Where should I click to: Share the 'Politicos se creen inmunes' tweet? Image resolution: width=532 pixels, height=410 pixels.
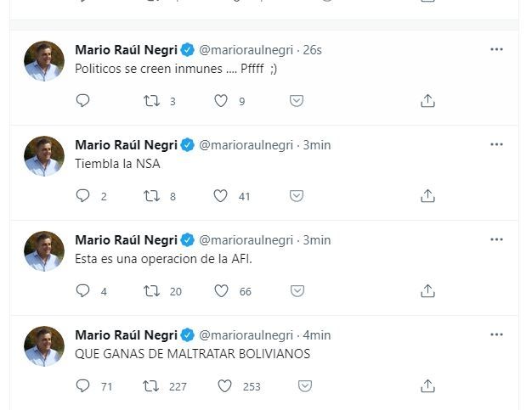[428, 101]
